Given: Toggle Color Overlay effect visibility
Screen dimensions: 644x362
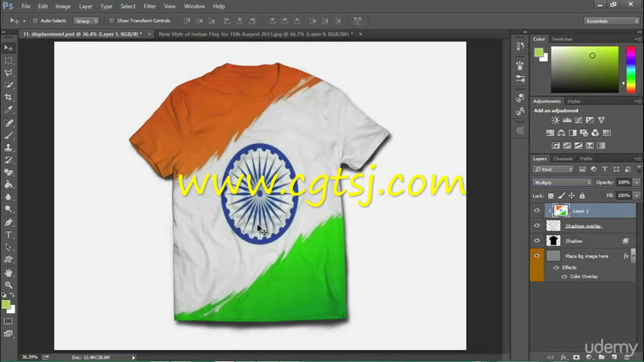Looking at the screenshot, I should 564,277.
